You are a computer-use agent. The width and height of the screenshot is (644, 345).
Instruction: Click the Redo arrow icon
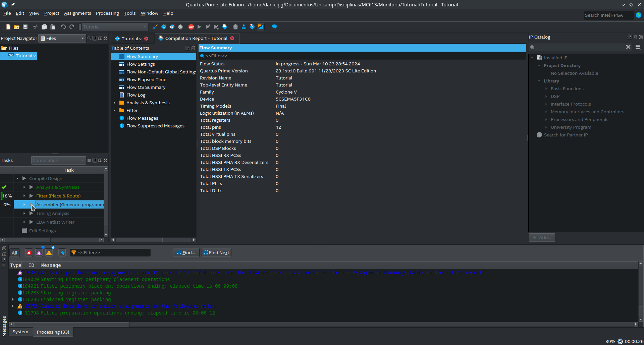(x=72, y=27)
